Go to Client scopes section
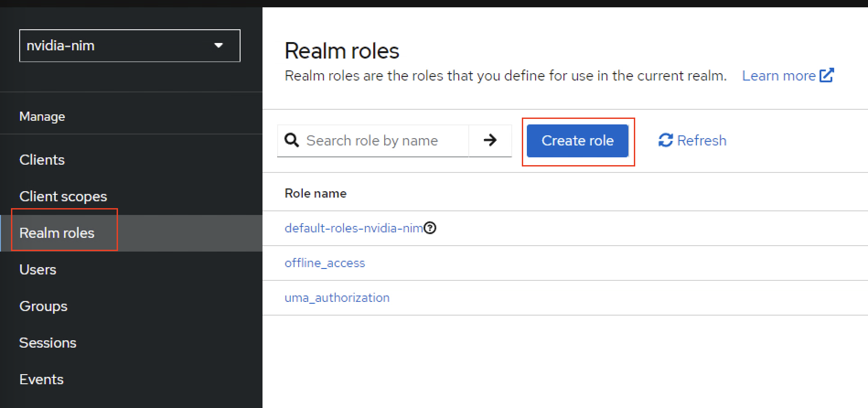This screenshot has width=868, height=408. coord(63,196)
